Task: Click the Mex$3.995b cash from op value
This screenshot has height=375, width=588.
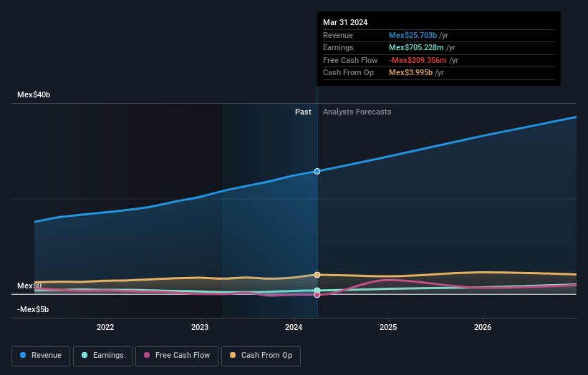Action: [x=410, y=73]
